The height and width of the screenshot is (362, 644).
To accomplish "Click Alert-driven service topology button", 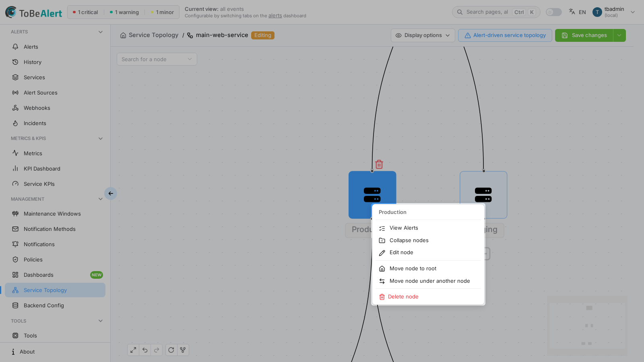I will pyautogui.click(x=505, y=35).
